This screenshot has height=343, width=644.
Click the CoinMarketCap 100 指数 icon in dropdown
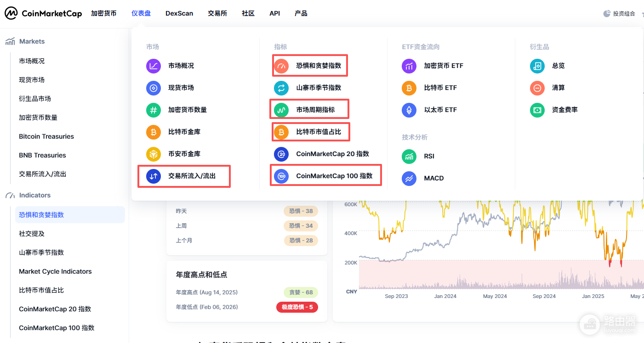pyautogui.click(x=281, y=176)
